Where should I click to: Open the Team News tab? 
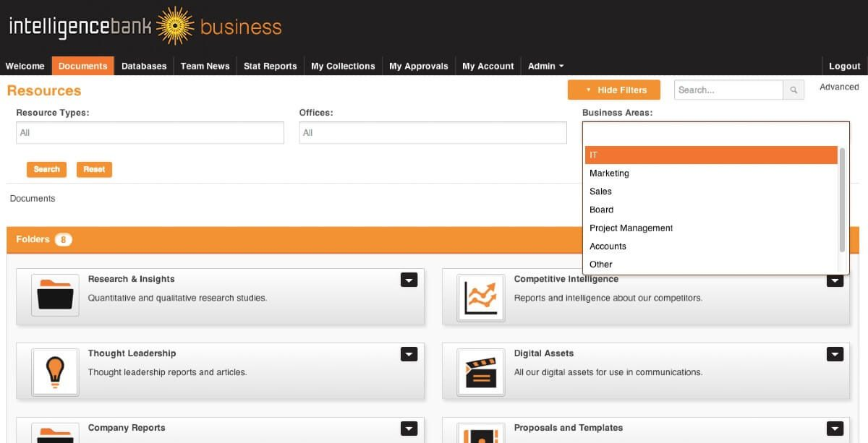205,66
